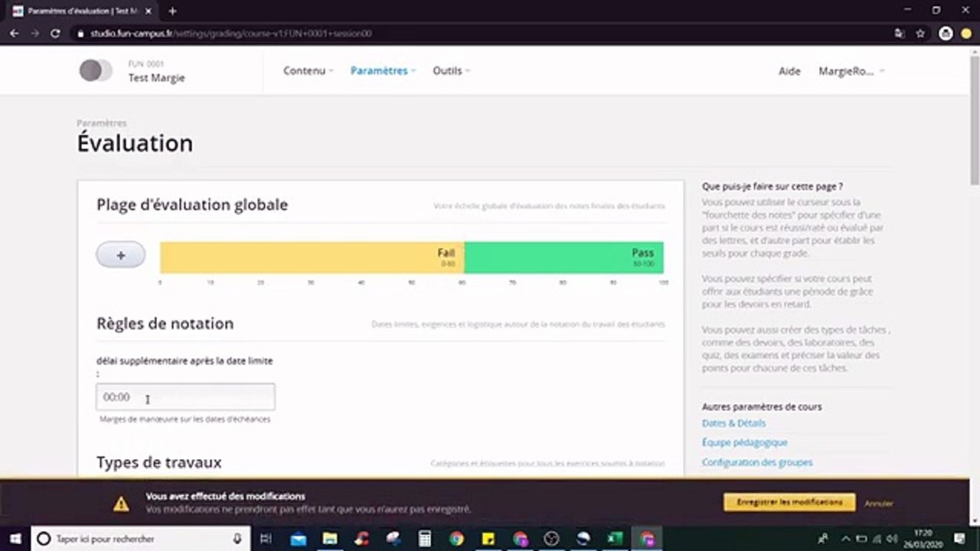Image resolution: width=980 pixels, height=551 pixels.
Task: Open the Configuration des groupes link
Action: coord(757,462)
